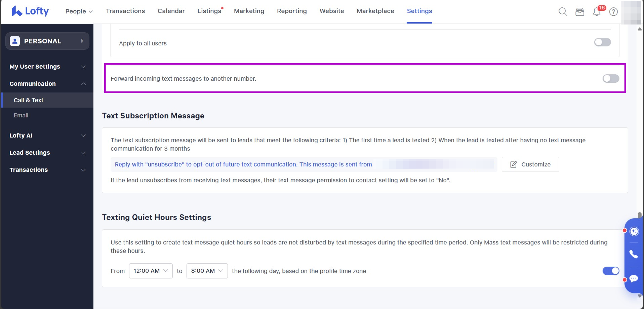Open the floating AI assistant icon
This screenshot has width=644, height=309.
[x=634, y=231]
